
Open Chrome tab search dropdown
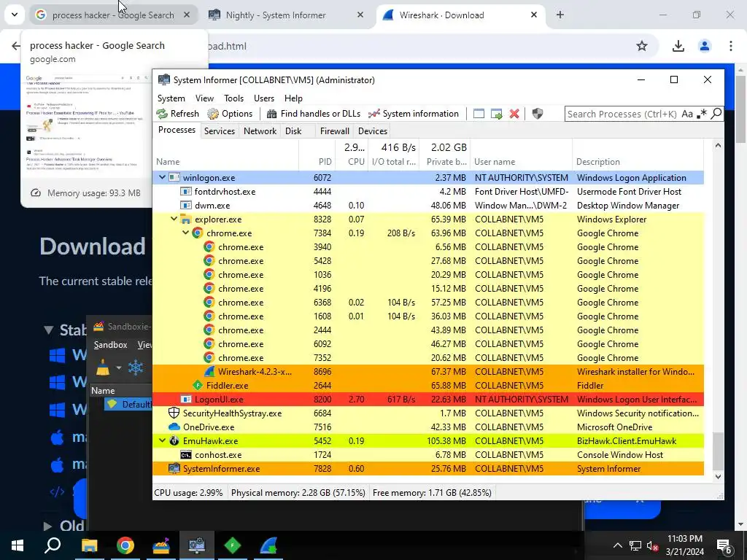[x=15, y=15]
